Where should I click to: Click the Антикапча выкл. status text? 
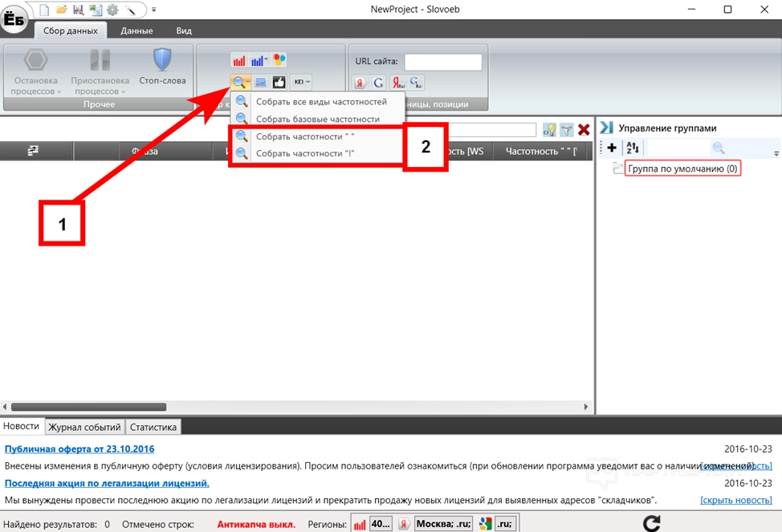[x=256, y=524]
